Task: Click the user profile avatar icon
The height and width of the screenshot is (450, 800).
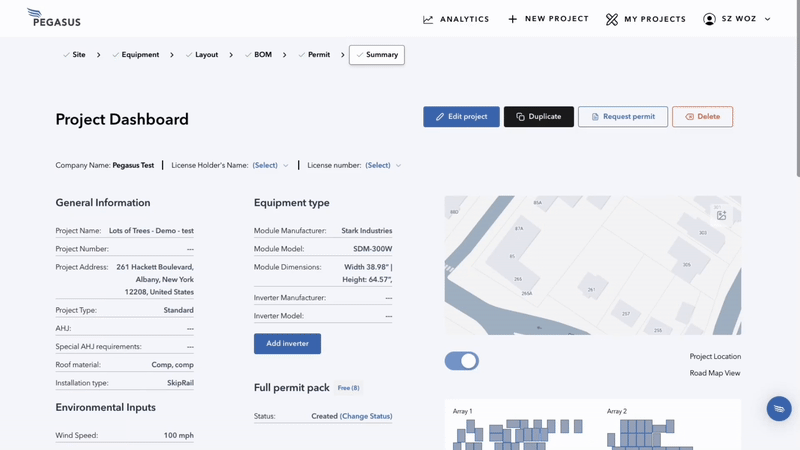Action: [709, 19]
